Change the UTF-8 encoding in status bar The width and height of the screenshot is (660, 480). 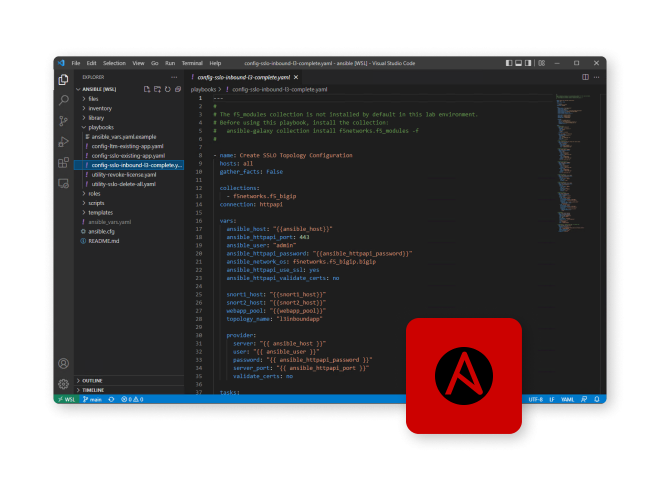click(535, 399)
